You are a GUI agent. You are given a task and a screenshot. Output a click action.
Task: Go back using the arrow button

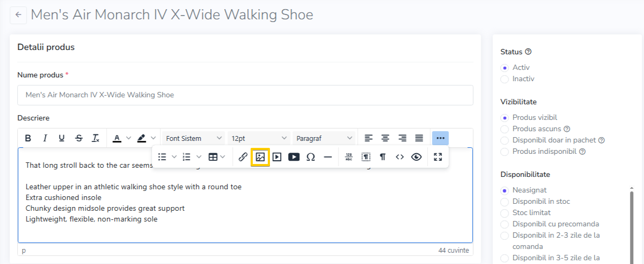pos(18,15)
